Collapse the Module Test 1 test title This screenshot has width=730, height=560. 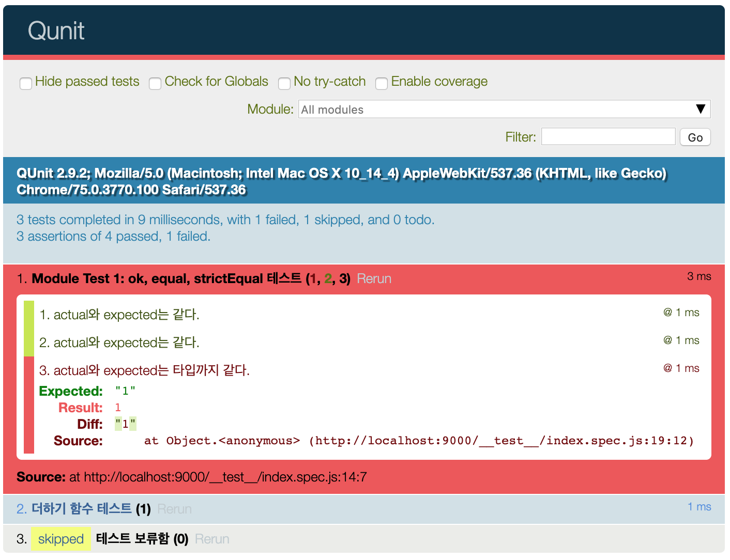point(166,279)
